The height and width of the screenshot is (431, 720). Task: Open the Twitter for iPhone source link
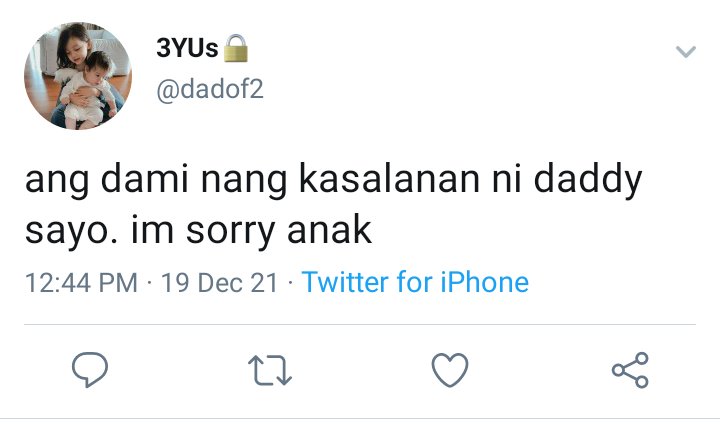click(x=415, y=282)
